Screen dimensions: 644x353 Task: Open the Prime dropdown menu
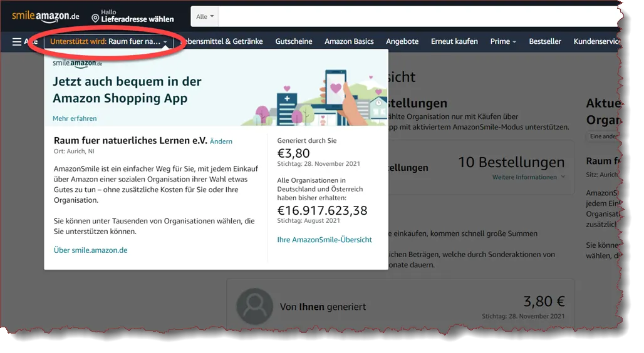(x=503, y=41)
